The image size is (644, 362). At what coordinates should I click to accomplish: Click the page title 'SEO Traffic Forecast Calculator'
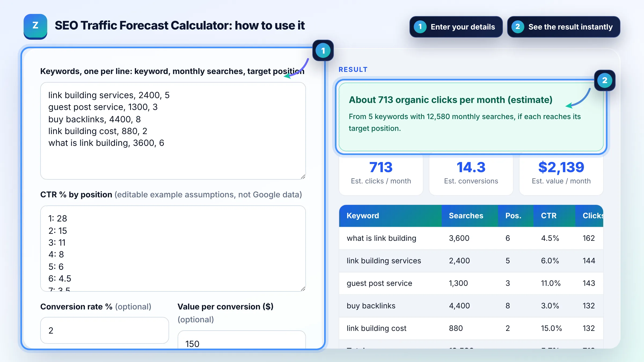point(180,26)
